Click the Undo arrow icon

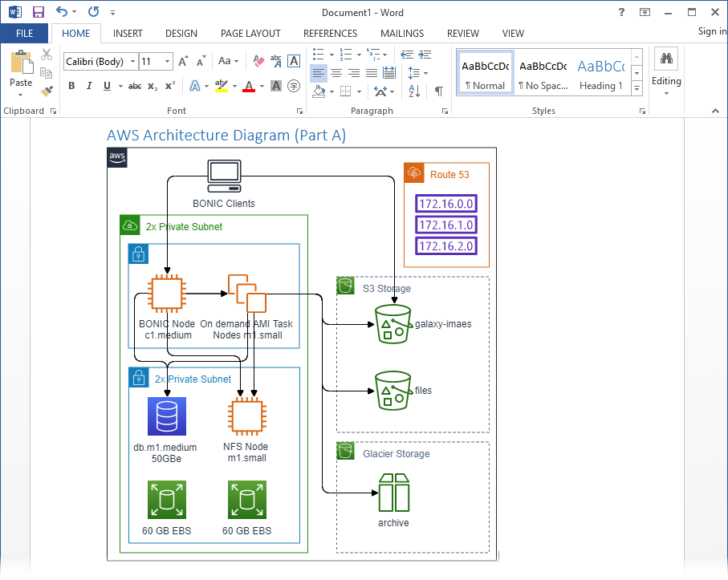pyautogui.click(x=62, y=11)
